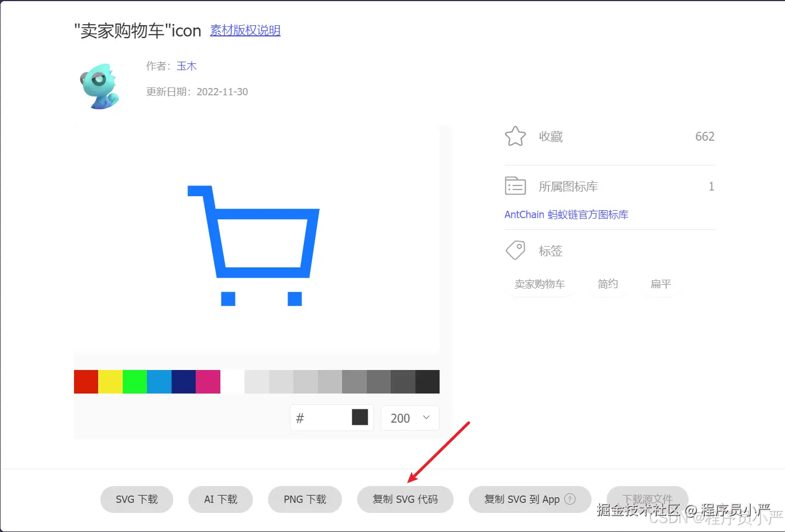
Task: Click the current color preview square next to the # field
Action: pyautogui.click(x=359, y=417)
